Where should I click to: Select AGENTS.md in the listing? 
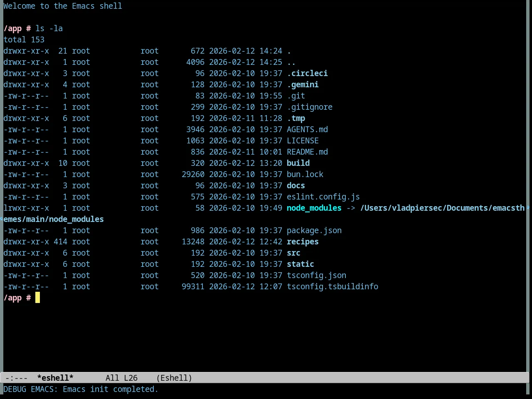click(x=307, y=129)
